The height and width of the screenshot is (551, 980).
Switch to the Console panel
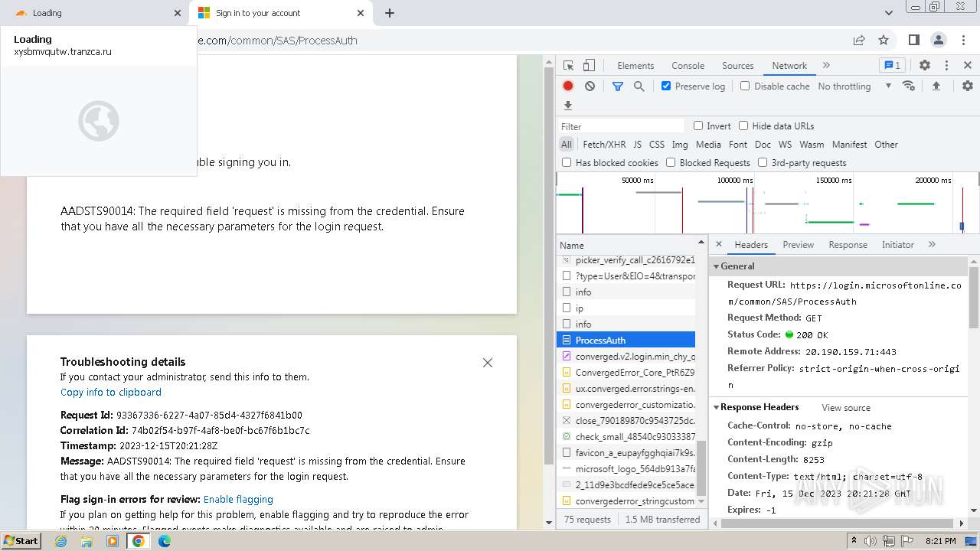point(688,66)
